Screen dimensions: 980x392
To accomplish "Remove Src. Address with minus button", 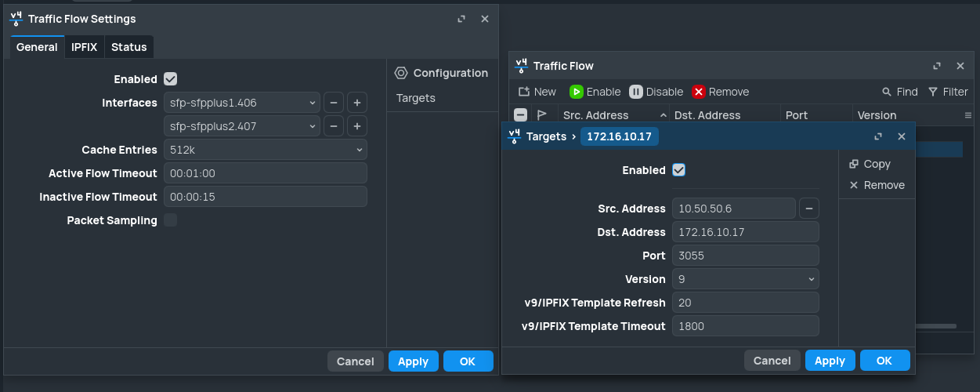I will click(808, 209).
